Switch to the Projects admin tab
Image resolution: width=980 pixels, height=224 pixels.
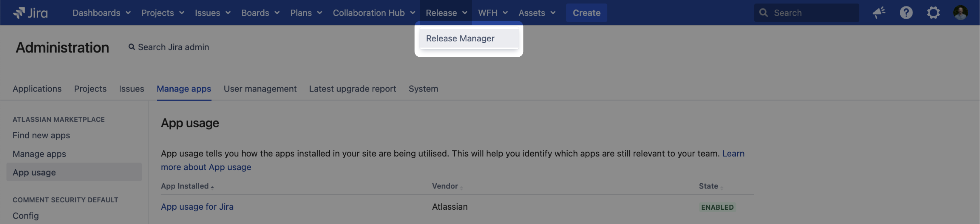pos(90,89)
